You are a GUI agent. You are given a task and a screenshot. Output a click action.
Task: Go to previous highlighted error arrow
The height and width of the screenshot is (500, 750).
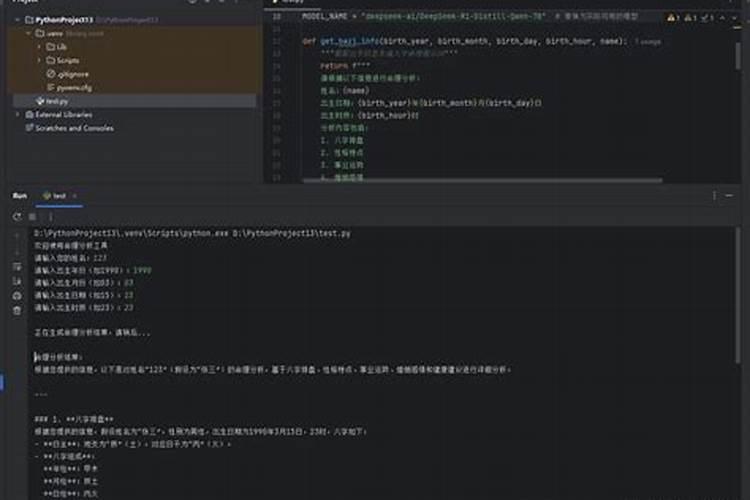[x=722, y=18]
